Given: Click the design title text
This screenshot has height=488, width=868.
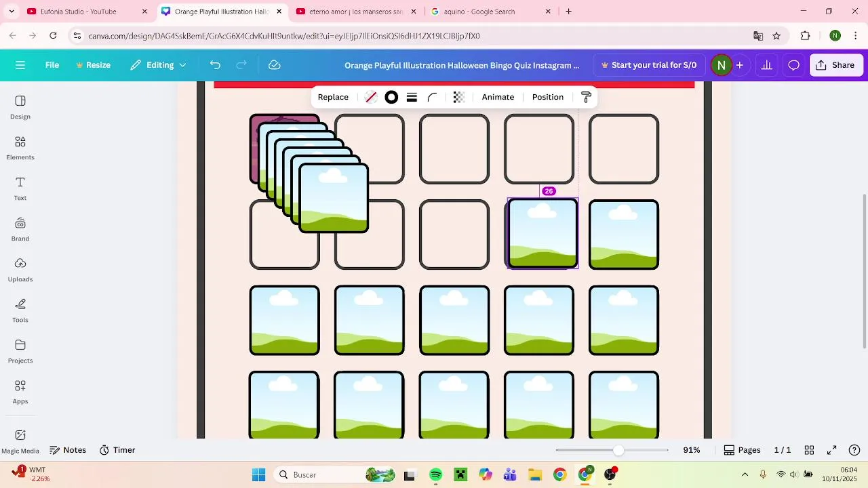Looking at the screenshot, I should coord(462,65).
